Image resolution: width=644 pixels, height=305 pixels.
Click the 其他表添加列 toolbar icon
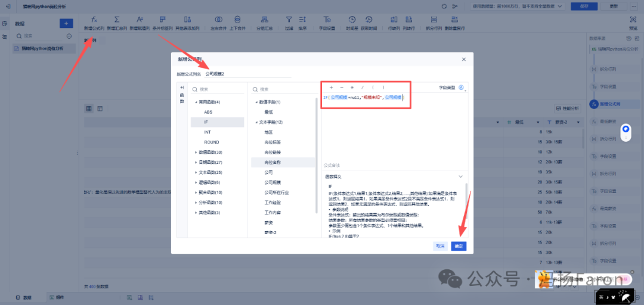187,19
